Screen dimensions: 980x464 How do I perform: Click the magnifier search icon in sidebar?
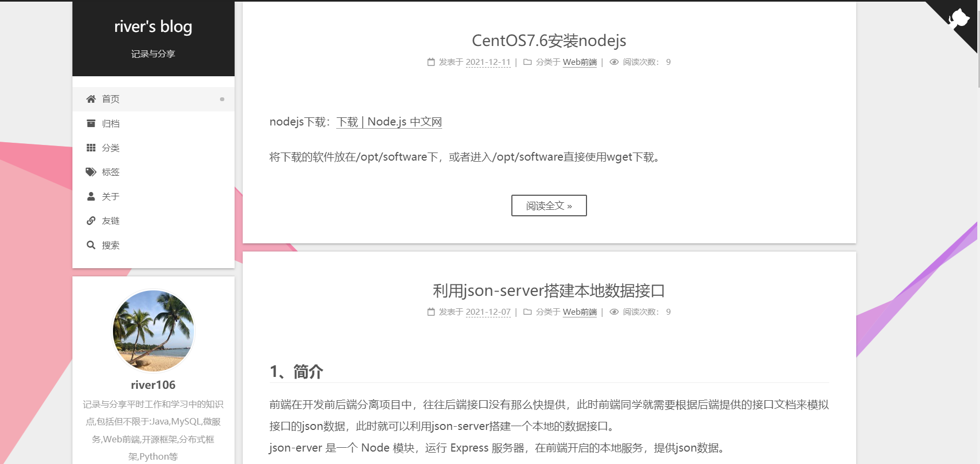[91, 245]
